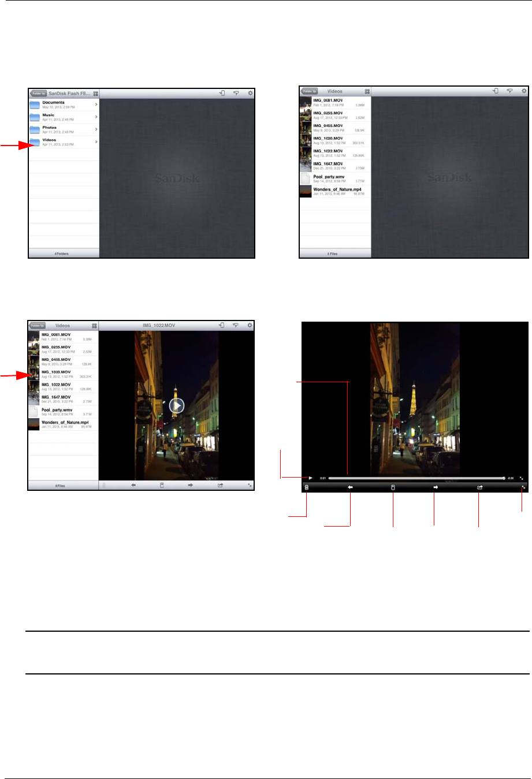This screenshot has width=532, height=779.
Task: Select IMG_1647.MOV in the list beside the video preview
Action: click(64, 399)
